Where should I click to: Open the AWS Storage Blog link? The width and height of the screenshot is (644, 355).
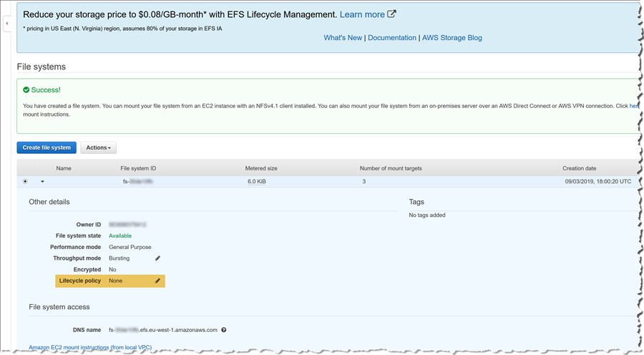point(452,38)
